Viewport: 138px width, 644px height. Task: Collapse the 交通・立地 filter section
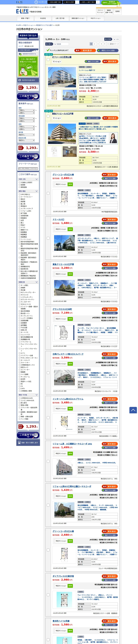[28, 179]
